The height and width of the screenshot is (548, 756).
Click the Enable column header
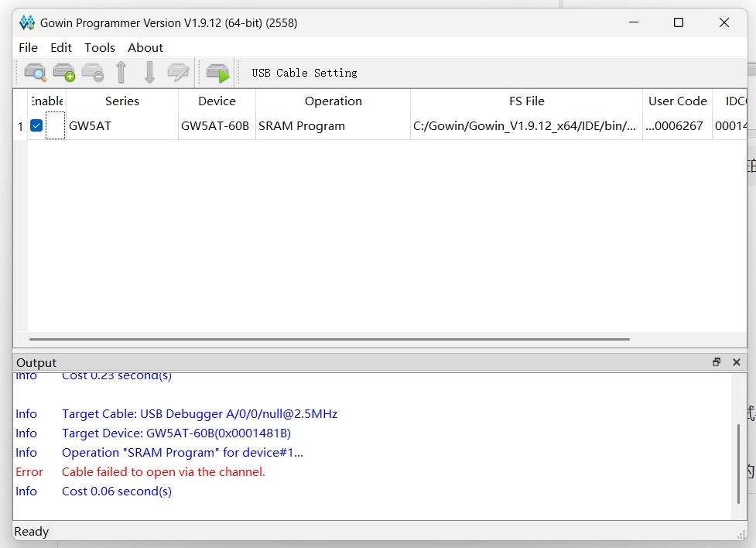[46, 101]
